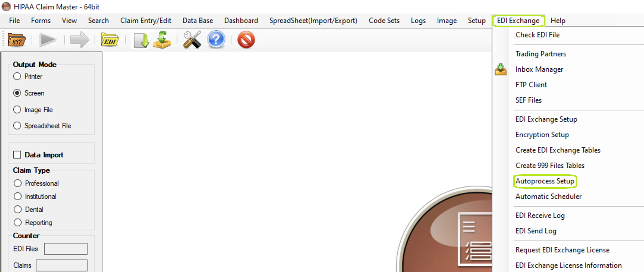
Task: Open Automatic Scheduler
Action: click(x=549, y=196)
